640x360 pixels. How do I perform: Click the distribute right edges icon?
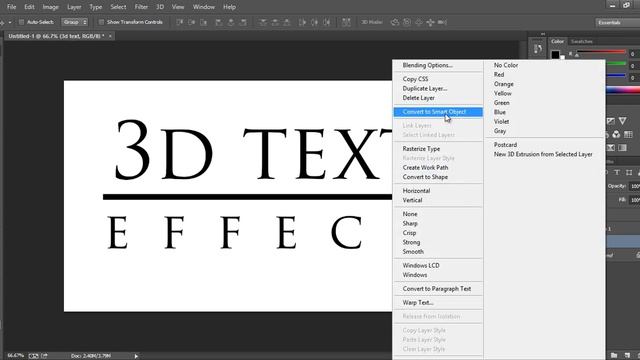[327, 22]
